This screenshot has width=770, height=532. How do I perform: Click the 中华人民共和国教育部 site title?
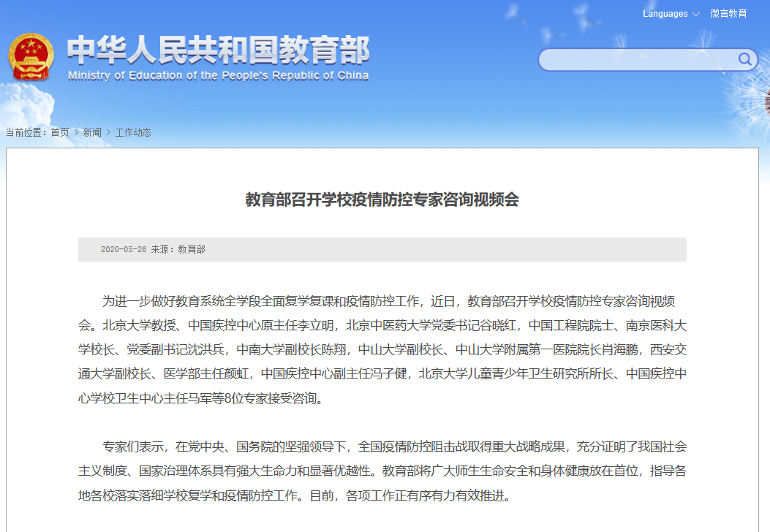coord(218,50)
